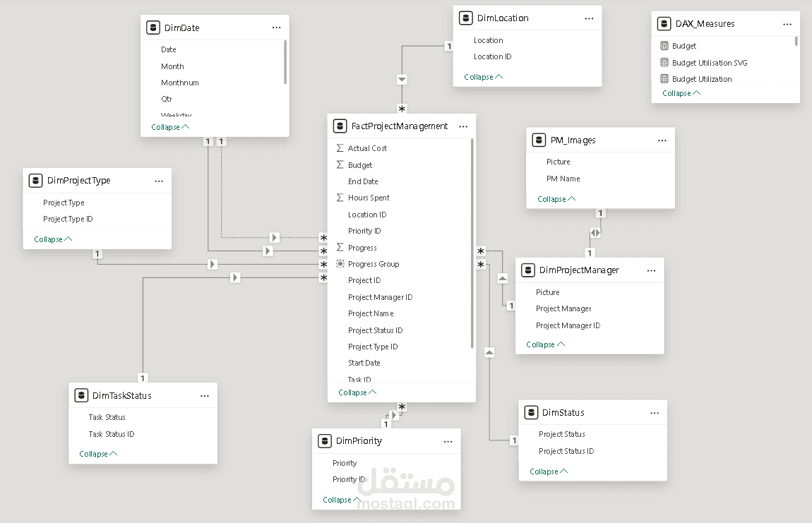812x523 pixels.
Task: Collapse the DimProjectManager table
Action: click(x=545, y=344)
